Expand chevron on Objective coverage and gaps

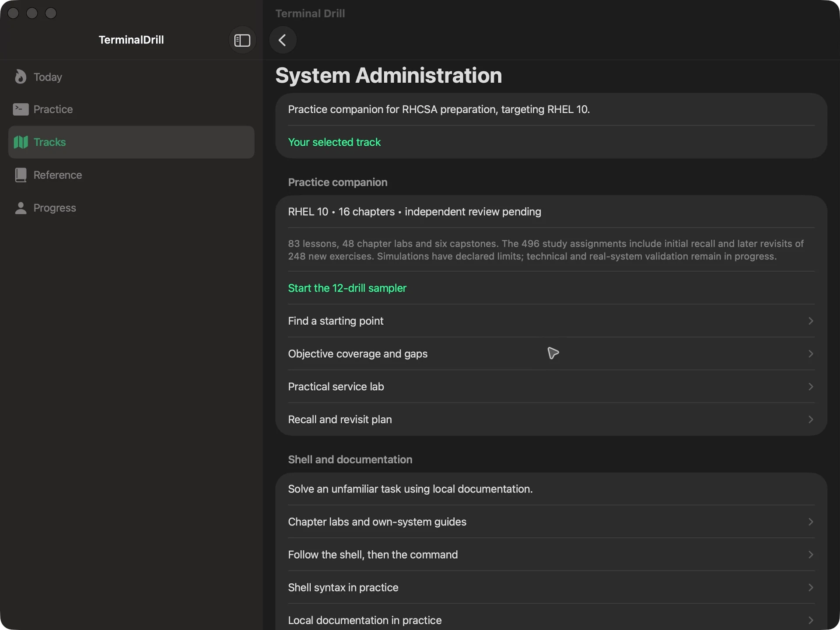click(x=811, y=353)
